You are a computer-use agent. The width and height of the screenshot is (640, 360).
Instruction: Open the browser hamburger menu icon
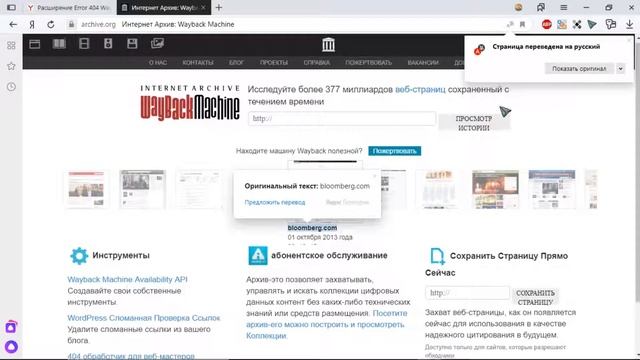point(564,7)
